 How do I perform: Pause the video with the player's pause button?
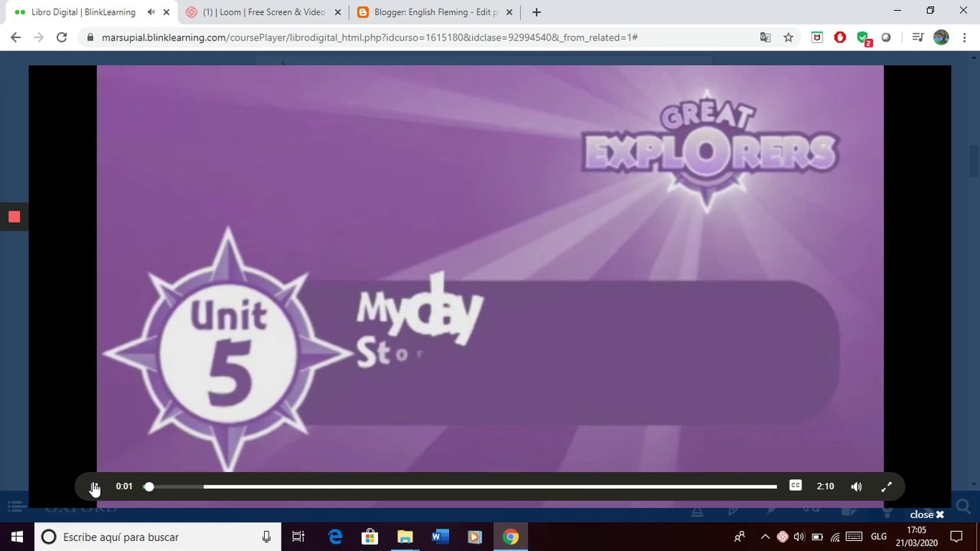coord(93,487)
